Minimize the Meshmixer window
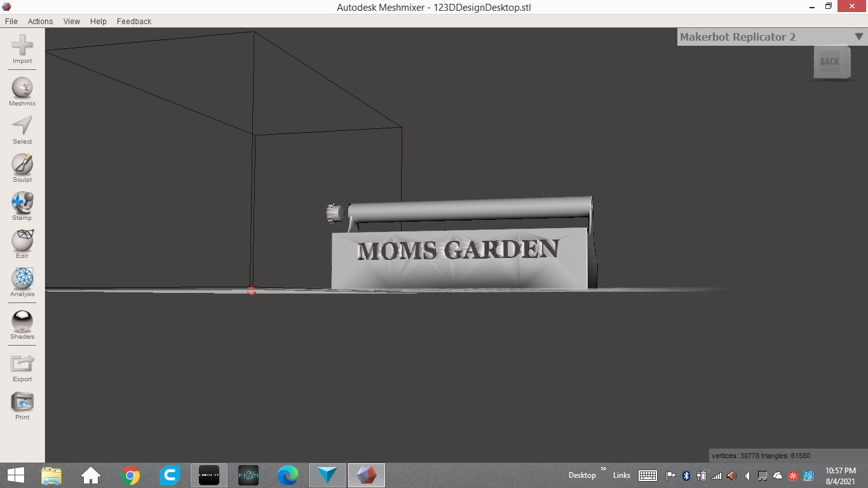Viewport: 868px width, 488px height. point(811,6)
